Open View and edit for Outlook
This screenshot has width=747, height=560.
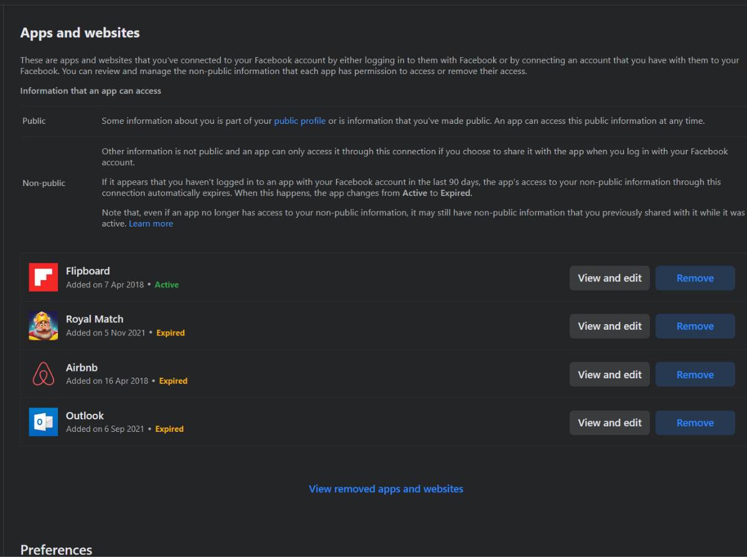[x=609, y=422]
